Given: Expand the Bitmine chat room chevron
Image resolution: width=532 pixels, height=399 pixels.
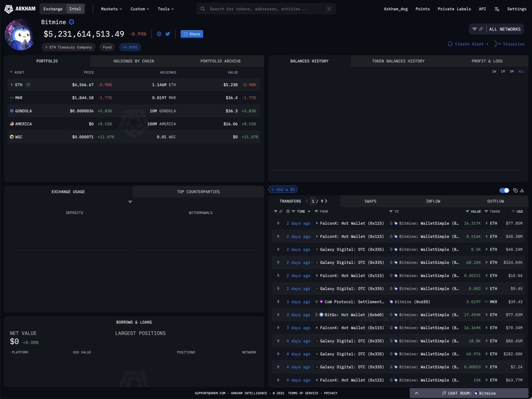Looking at the screenshot, I should (417, 393).
